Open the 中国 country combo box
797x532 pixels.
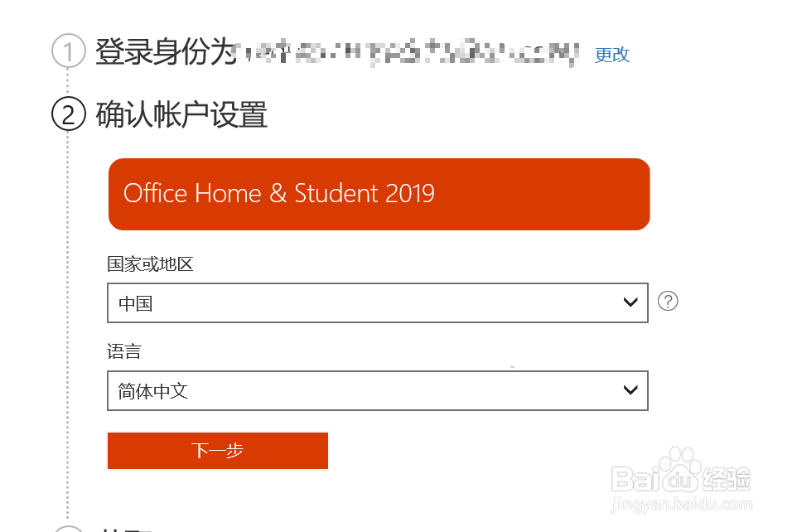(377, 303)
